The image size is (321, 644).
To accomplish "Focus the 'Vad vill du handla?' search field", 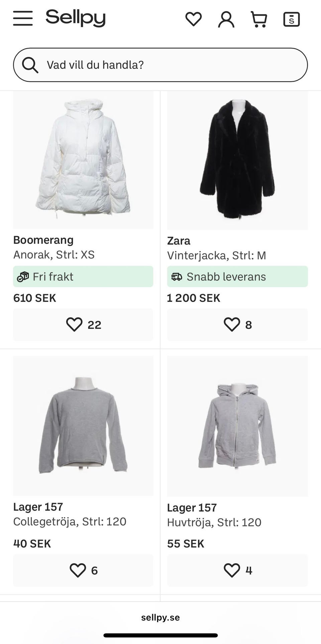I will [167, 65].
